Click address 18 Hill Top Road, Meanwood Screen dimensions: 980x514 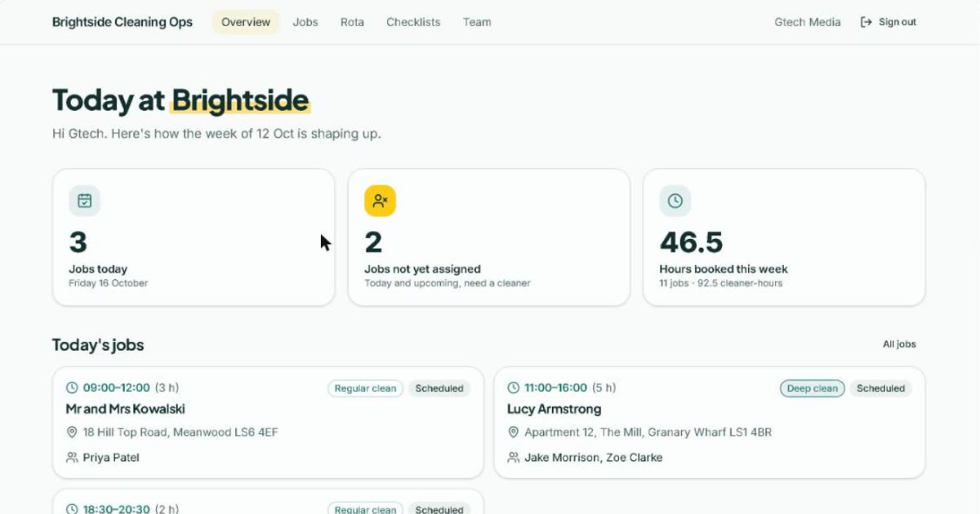click(x=180, y=432)
